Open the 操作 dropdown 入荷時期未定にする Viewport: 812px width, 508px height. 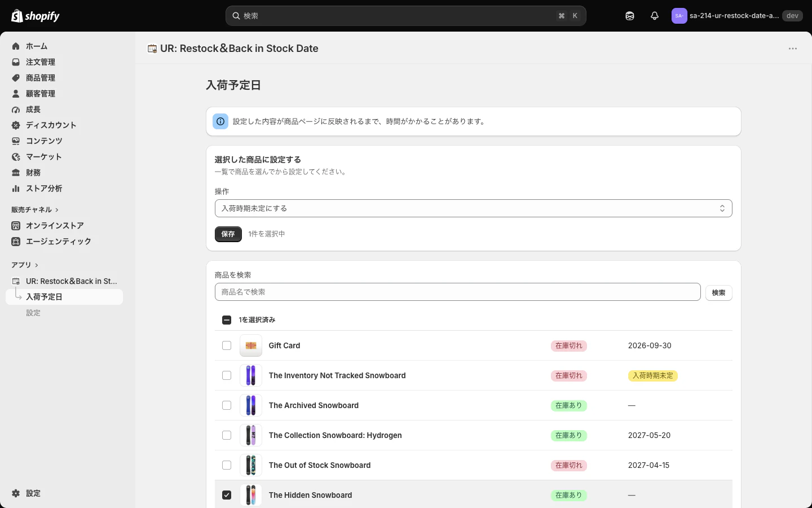474,208
